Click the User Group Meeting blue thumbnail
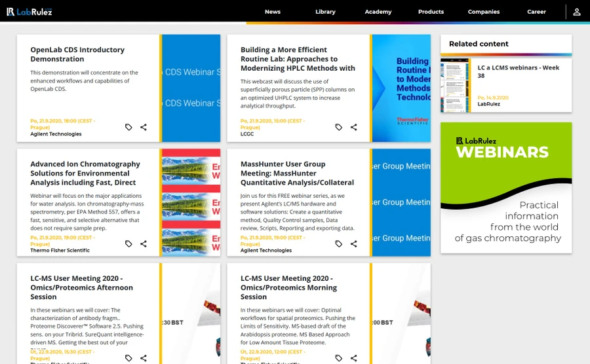Image resolution: width=590 pixels, height=364 pixels. pos(401,202)
